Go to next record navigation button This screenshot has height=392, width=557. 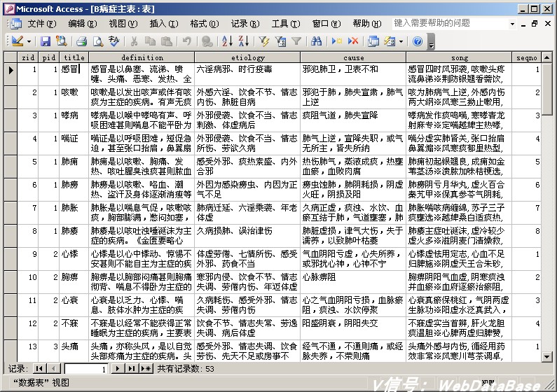tap(117, 369)
